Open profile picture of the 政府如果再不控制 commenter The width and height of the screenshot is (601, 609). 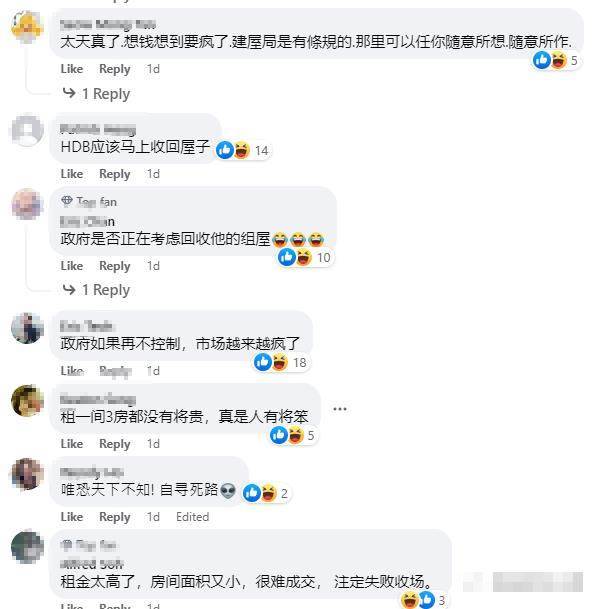pyautogui.click(x=27, y=328)
